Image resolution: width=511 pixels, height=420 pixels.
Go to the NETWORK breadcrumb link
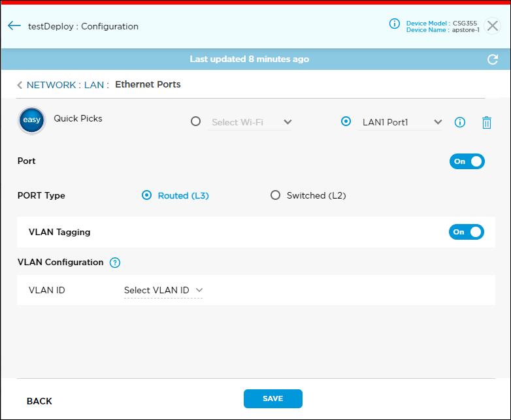pos(51,85)
